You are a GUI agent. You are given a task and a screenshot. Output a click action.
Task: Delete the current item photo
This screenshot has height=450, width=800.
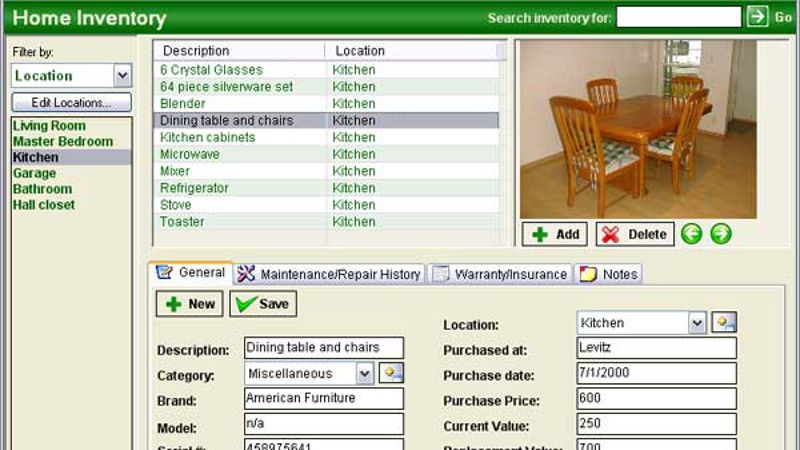[635, 234]
